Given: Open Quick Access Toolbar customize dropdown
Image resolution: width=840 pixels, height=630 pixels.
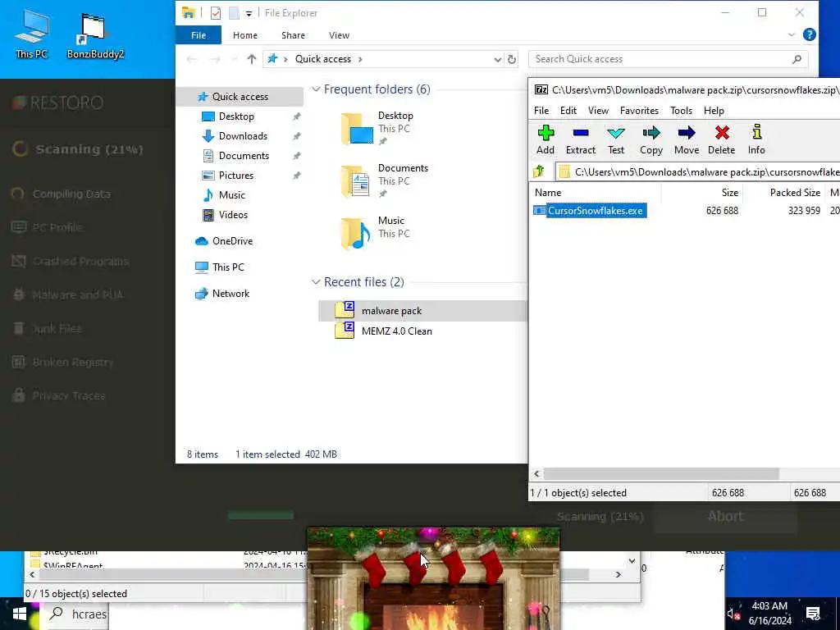Looking at the screenshot, I should [x=249, y=13].
